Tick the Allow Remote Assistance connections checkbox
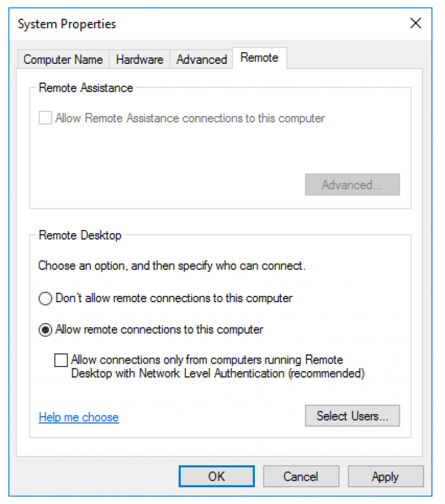The height and width of the screenshot is (504, 445). pyautogui.click(x=45, y=118)
